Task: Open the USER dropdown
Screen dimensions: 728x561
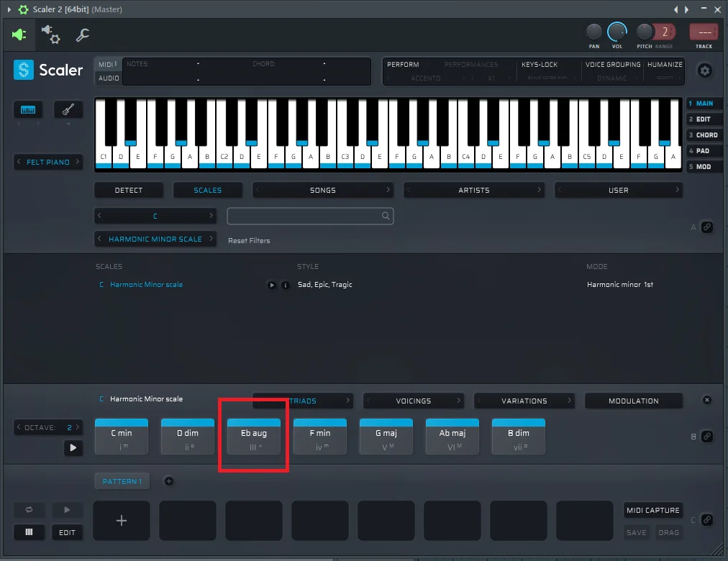Action: tap(619, 191)
